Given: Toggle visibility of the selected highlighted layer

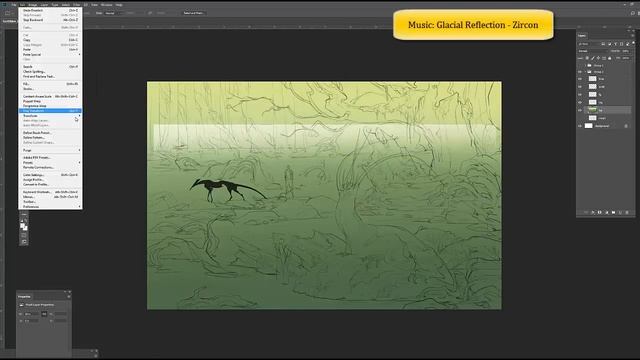Looking at the screenshot, I should coord(580,110).
